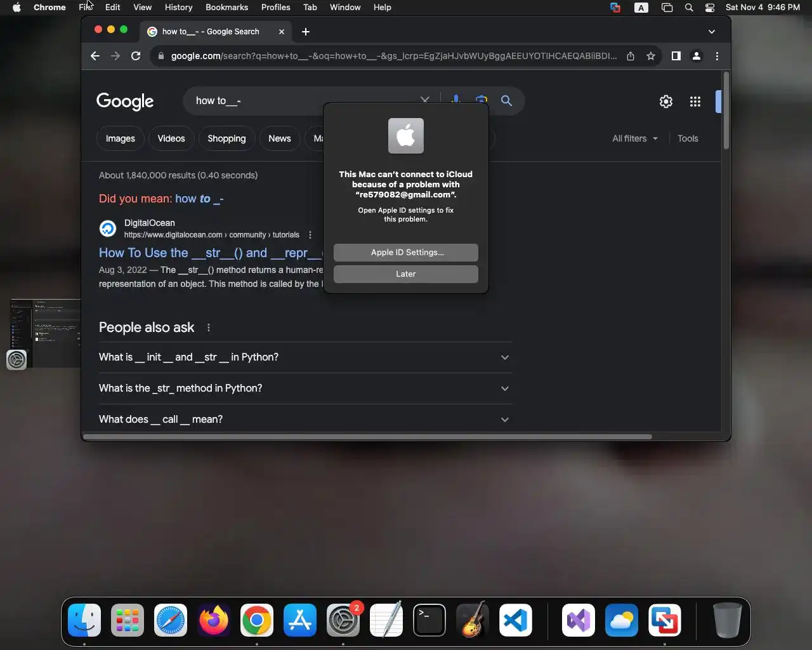Expand 'What does __call__ mean?' question

(x=305, y=420)
